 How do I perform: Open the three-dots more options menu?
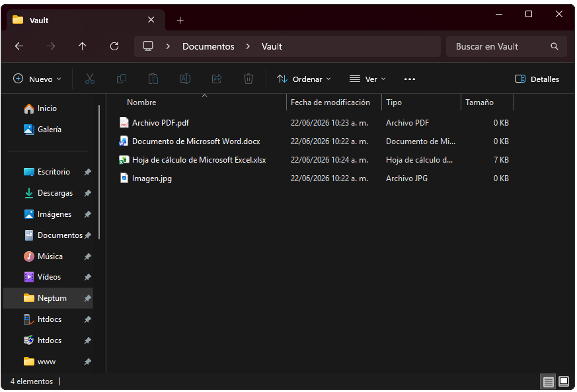click(410, 79)
